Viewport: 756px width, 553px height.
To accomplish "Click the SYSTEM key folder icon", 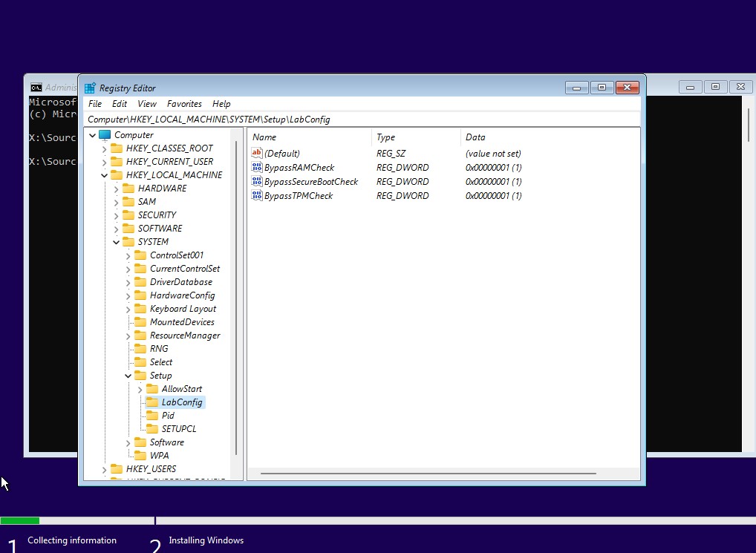I will click(x=128, y=241).
